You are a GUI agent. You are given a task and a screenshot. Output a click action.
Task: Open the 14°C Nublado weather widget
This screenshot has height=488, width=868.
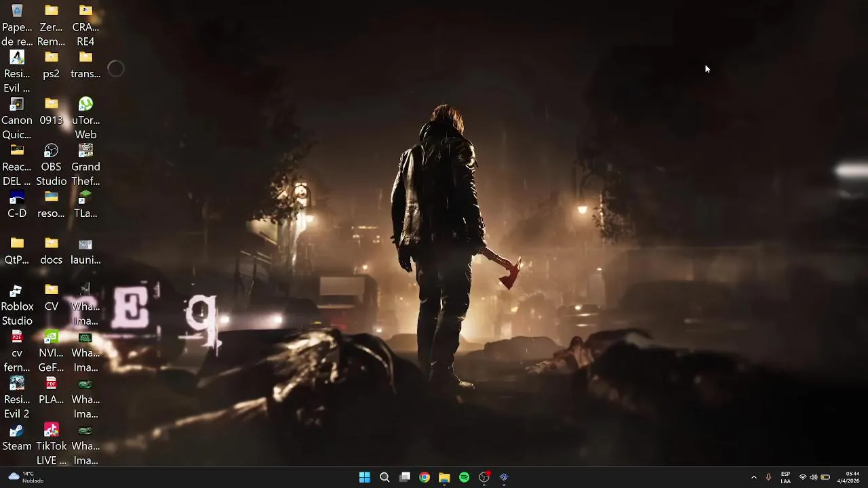click(x=26, y=477)
